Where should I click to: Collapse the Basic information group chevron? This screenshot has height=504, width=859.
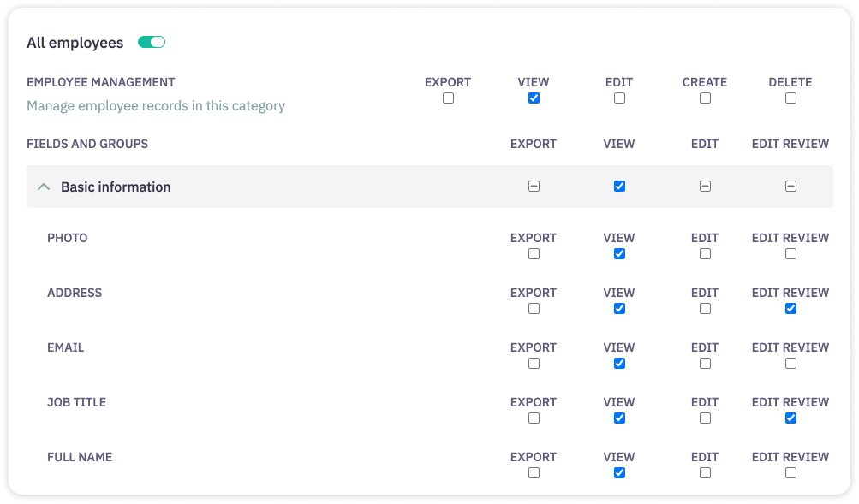[44, 187]
